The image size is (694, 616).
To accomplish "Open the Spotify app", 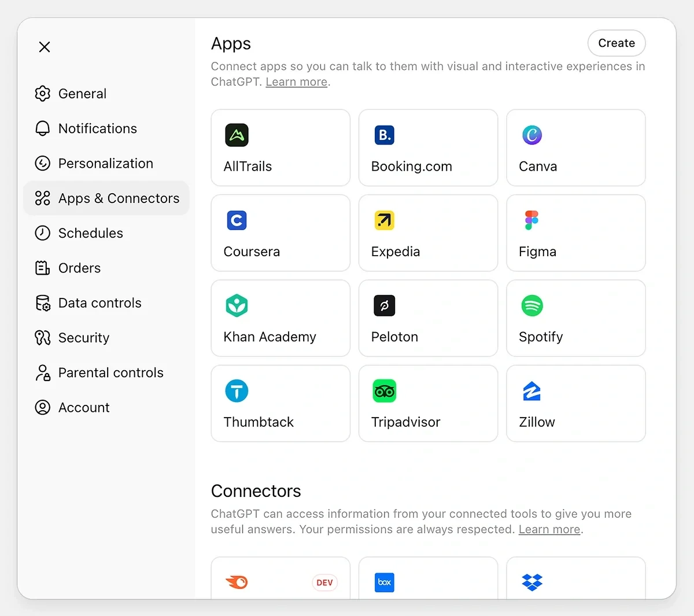I will (x=575, y=318).
